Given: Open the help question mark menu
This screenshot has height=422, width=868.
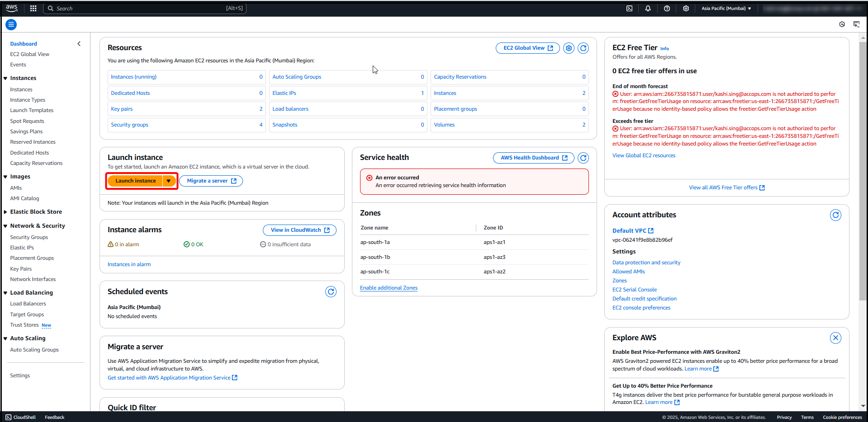Looking at the screenshot, I should [666, 8].
